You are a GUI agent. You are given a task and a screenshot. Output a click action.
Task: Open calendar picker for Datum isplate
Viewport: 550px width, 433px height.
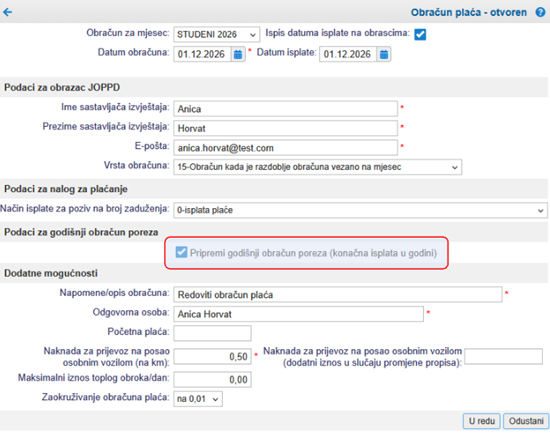click(384, 54)
